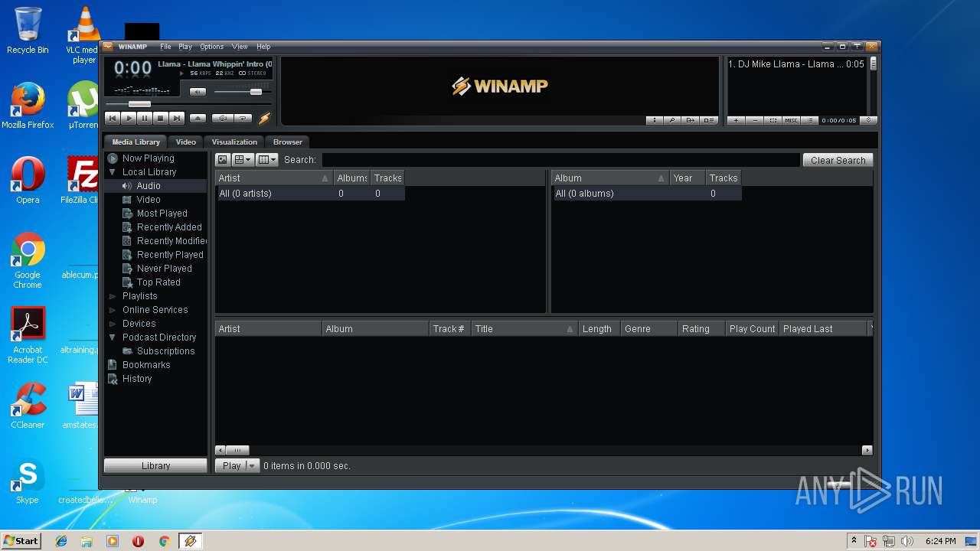Open the column layout dropdown
The width and height of the screenshot is (980, 551).
pyautogui.click(x=267, y=160)
